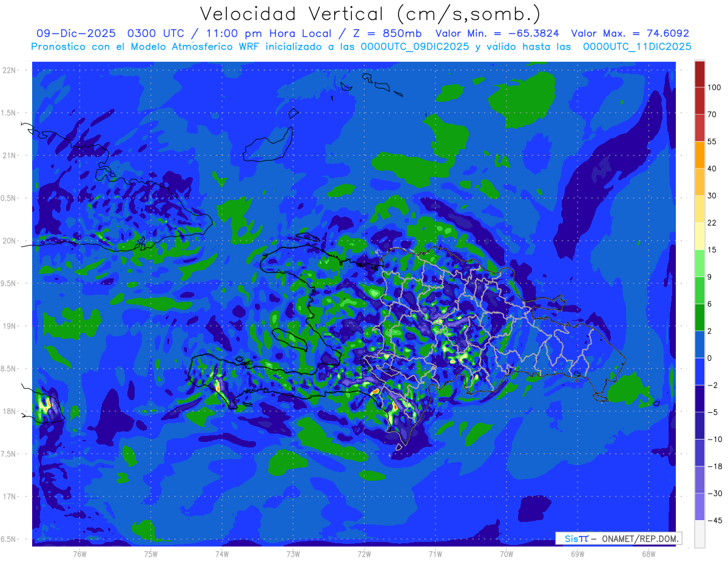728x562 pixels.
Task: Click the colorbar label '22'
Action: (712, 222)
